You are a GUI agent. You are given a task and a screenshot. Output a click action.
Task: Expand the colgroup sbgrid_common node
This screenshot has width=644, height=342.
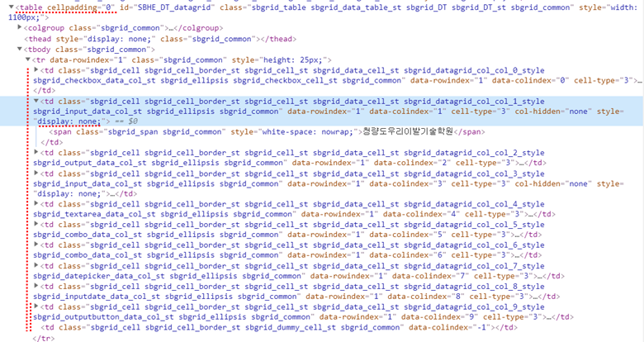click(x=20, y=27)
